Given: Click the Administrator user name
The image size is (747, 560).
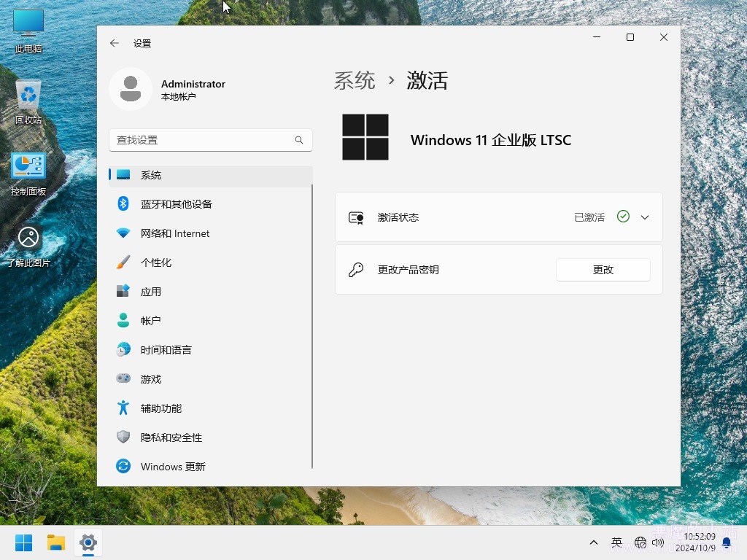Looking at the screenshot, I should click(193, 84).
